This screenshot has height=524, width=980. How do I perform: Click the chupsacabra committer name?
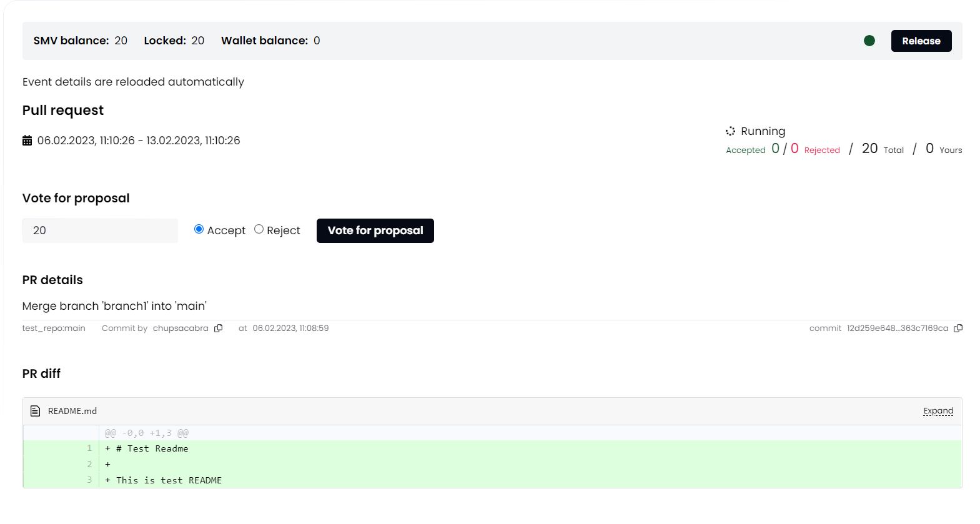coord(181,329)
